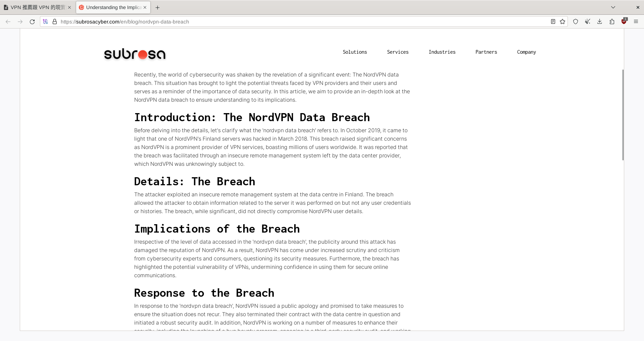
Task: Bookmark this page with the star
Action: (x=563, y=21)
